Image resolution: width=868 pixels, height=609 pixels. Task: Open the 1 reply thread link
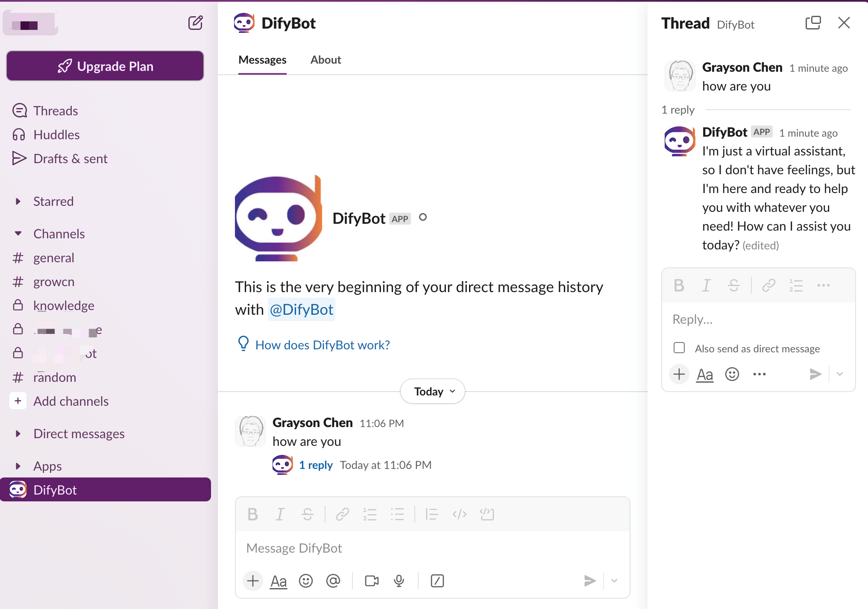(316, 465)
